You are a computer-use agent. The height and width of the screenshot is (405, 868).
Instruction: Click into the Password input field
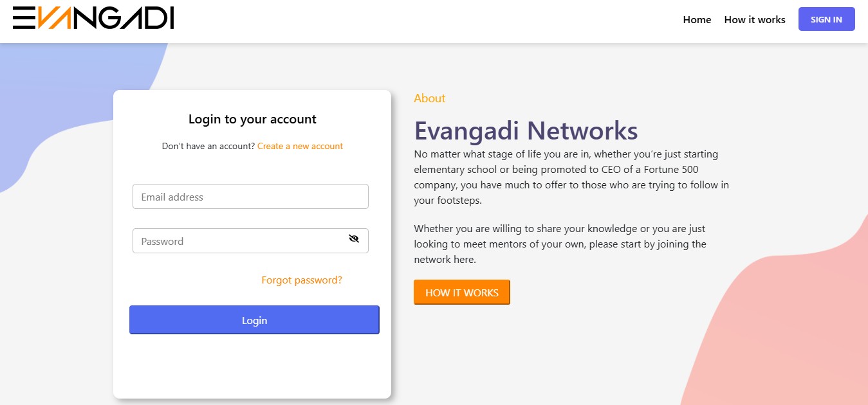tap(238, 241)
